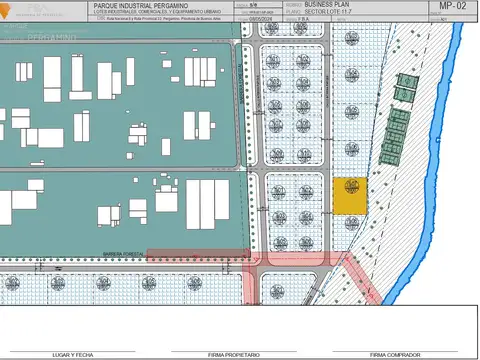
Task: Click the BUSINESS PLAN label
Action: 327,5
